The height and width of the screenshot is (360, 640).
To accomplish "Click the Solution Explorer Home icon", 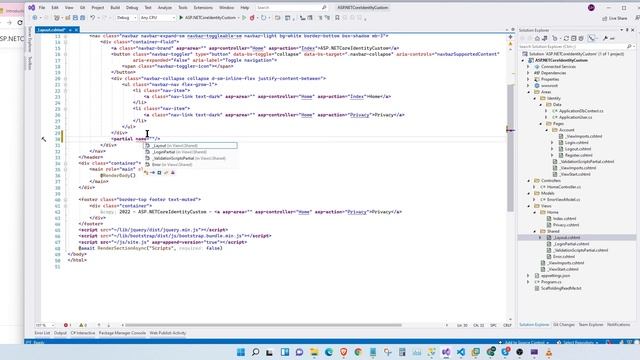I will [537, 38].
